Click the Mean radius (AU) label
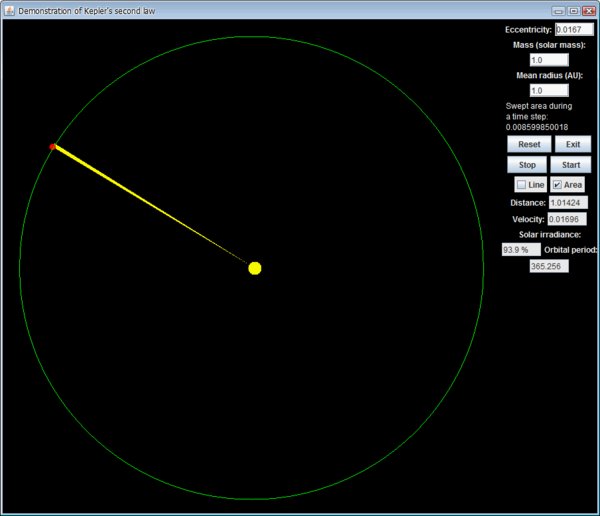 [x=549, y=75]
